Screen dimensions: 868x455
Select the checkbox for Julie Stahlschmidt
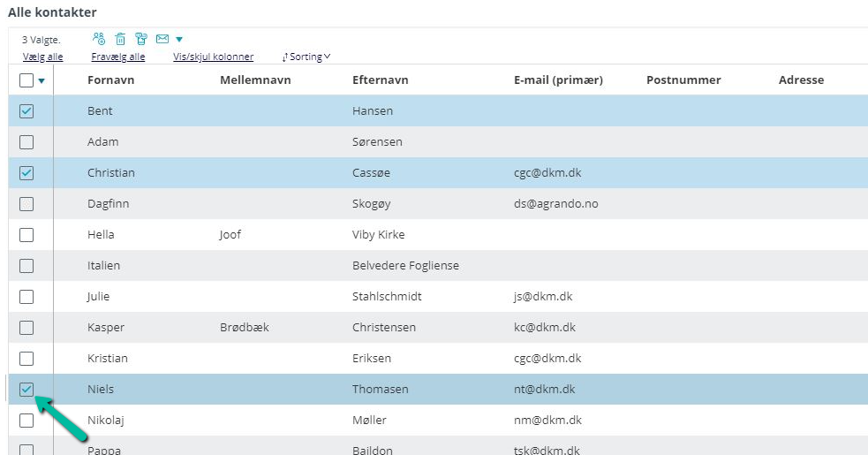[x=26, y=297]
